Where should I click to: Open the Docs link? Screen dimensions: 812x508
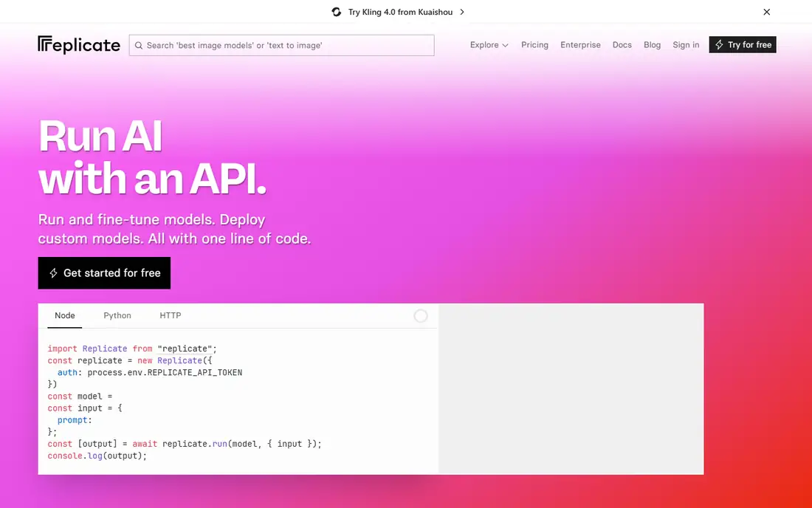622,45
